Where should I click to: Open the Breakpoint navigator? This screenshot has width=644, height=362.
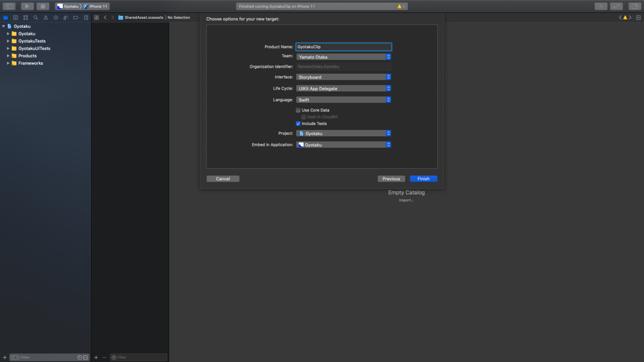tap(76, 18)
